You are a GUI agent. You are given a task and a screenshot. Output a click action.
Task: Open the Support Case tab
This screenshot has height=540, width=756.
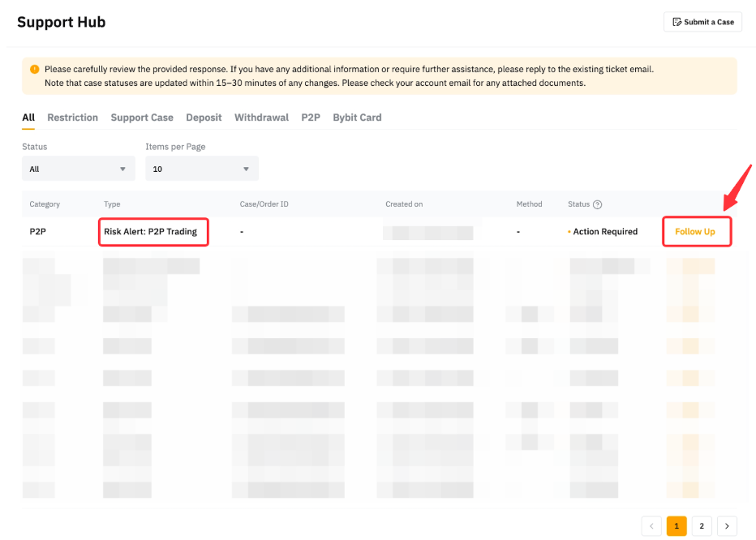142,118
